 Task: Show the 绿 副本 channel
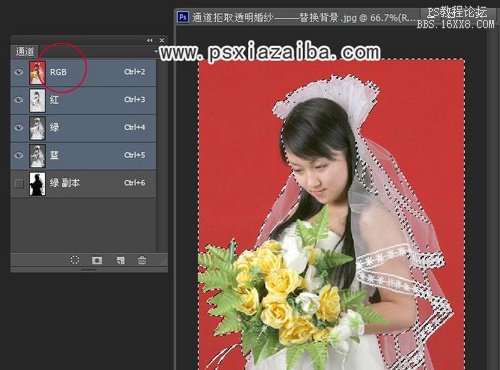coord(19,183)
